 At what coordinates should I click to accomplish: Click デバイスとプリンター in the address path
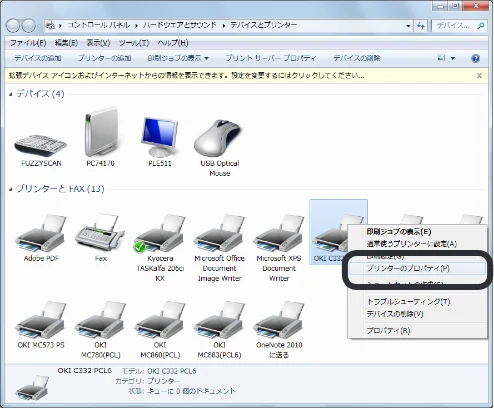tap(264, 25)
